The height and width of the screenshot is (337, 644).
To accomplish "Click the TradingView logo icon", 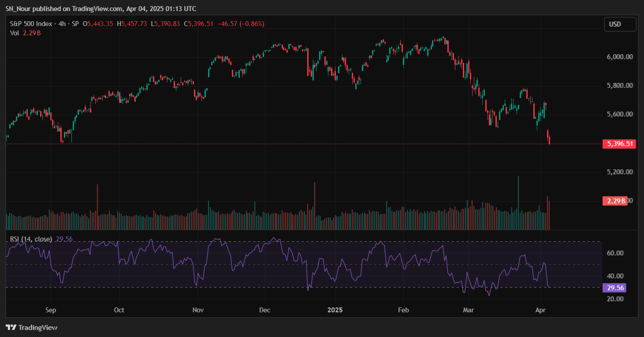I will tap(11, 328).
